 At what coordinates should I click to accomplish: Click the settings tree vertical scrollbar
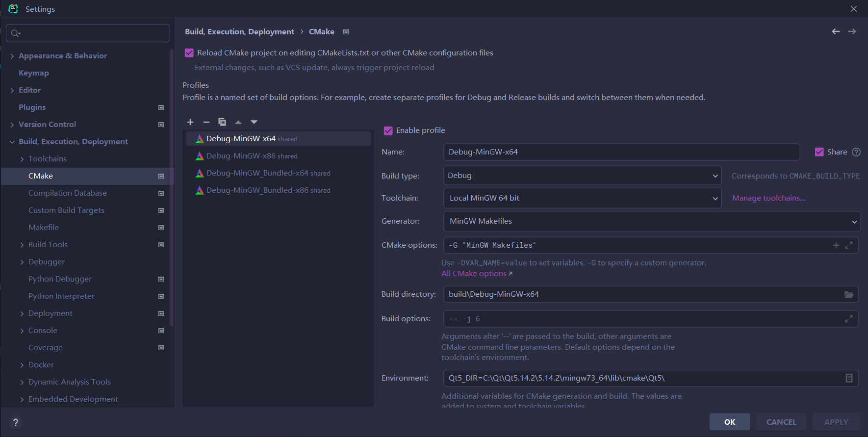172,188
